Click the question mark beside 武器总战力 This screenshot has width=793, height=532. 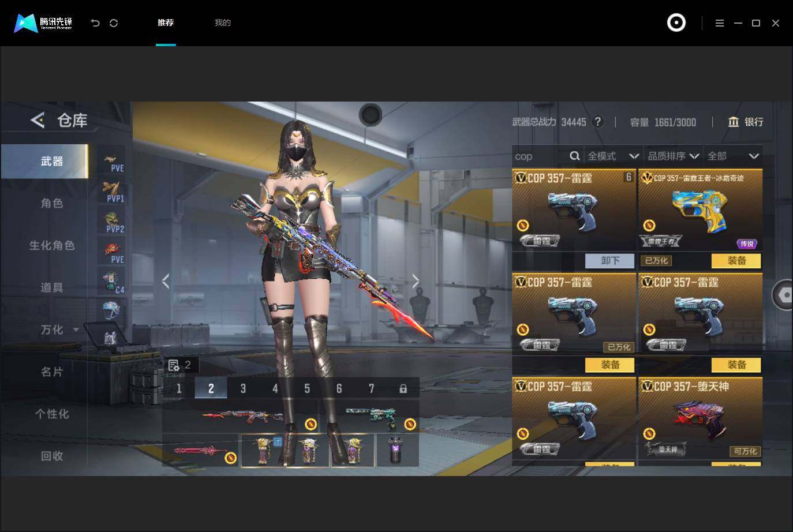[x=598, y=122]
